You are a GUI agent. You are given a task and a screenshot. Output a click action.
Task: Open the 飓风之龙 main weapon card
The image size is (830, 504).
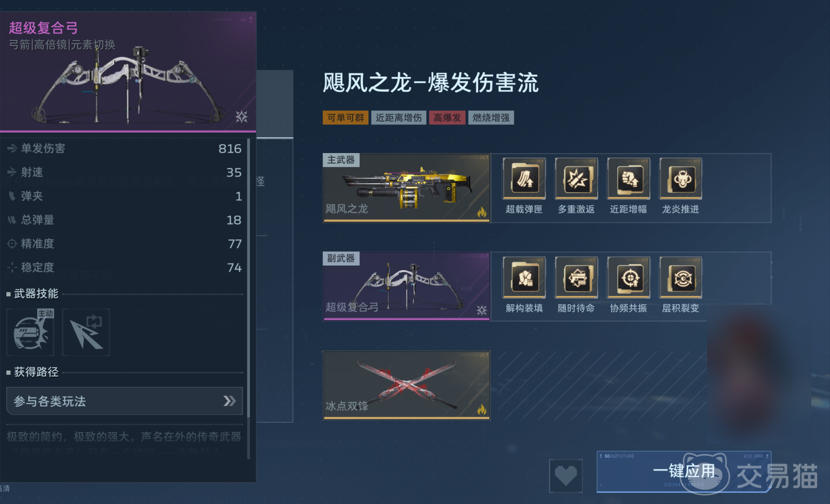pos(406,188)
